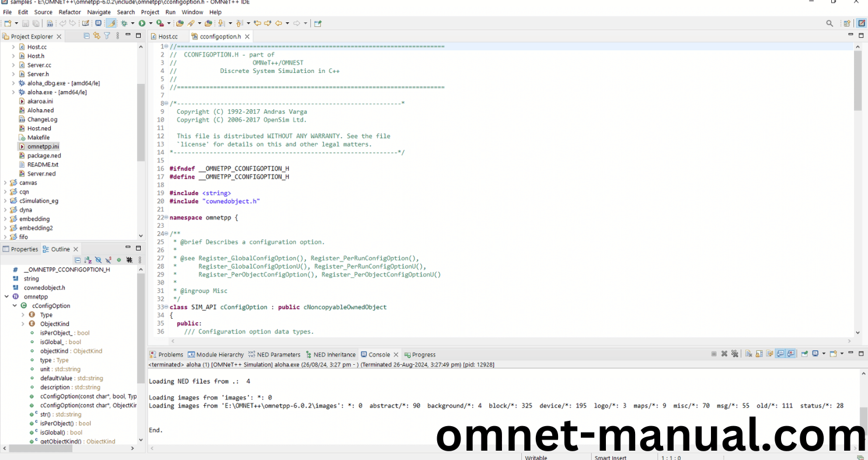Open the NED Parameters view tab
The width and height of the screenshot is (868, 460).
278,354
